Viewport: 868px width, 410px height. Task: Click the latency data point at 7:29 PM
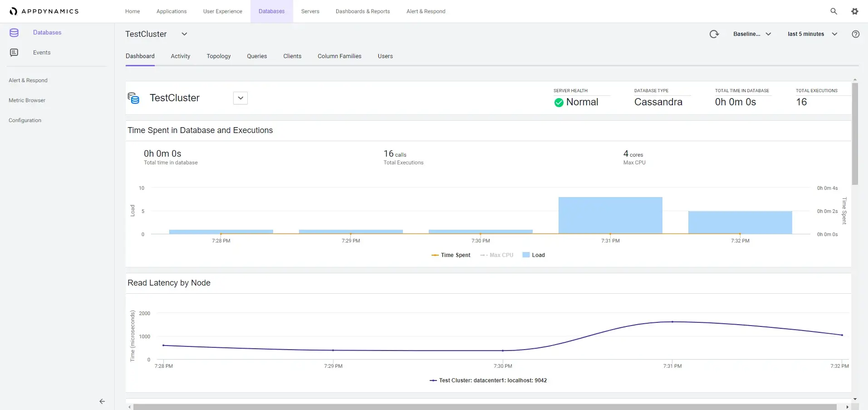[x=333, y=351]
